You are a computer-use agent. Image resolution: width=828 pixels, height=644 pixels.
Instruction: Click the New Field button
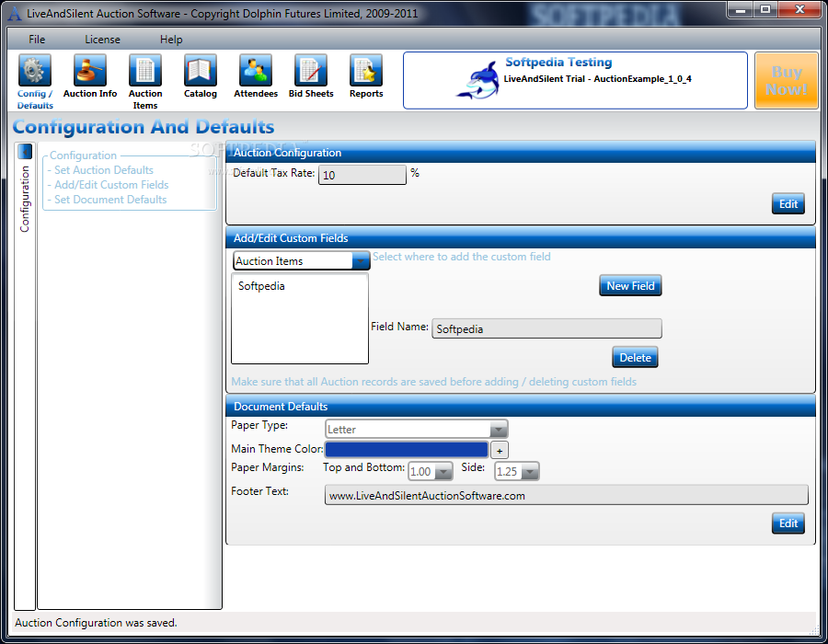tap(630, 285)
